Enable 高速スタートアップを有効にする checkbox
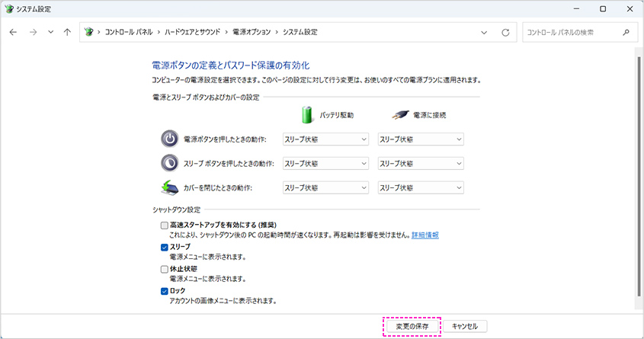The width and height of the screenshot is (644, 339). [x=165, y=225]
